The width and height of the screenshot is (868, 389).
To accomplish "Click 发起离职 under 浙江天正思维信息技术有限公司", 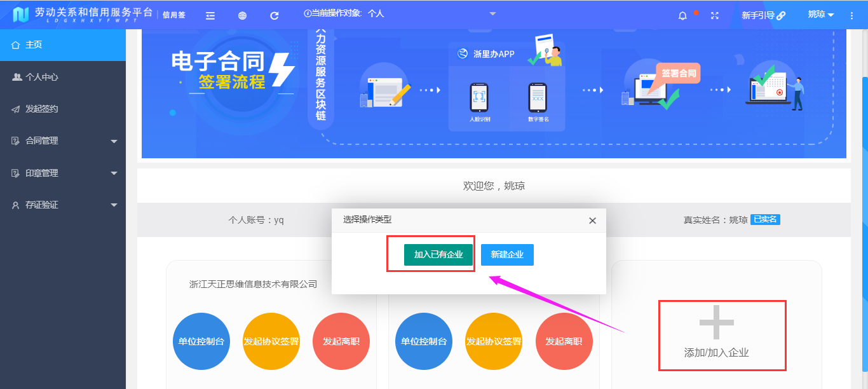I will 341,341.
